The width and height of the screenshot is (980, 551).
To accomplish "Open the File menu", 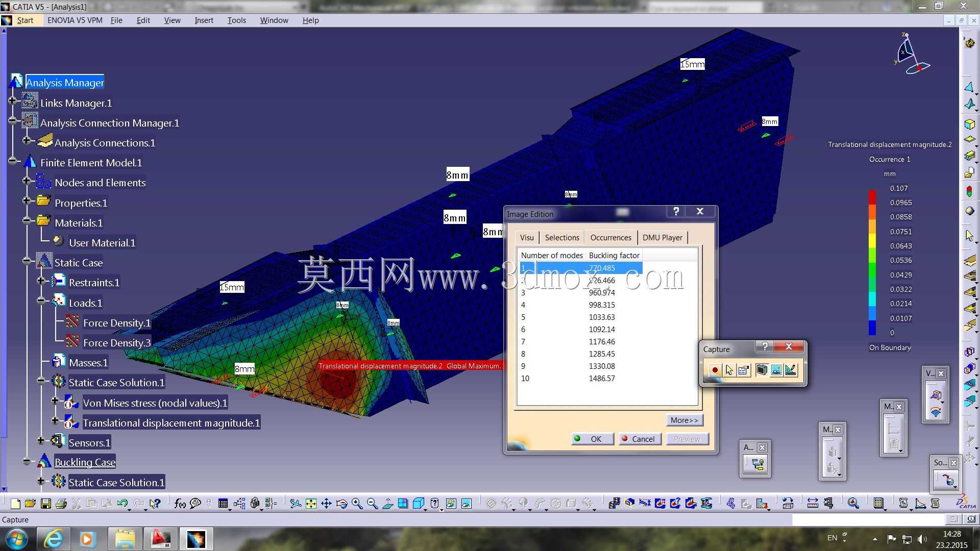I will (x=116, y=20).
